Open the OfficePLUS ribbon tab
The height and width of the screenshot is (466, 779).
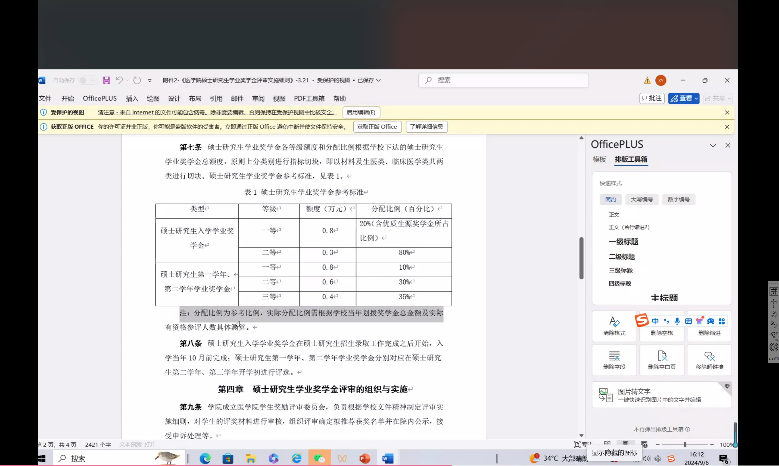(x=100, y=98)
